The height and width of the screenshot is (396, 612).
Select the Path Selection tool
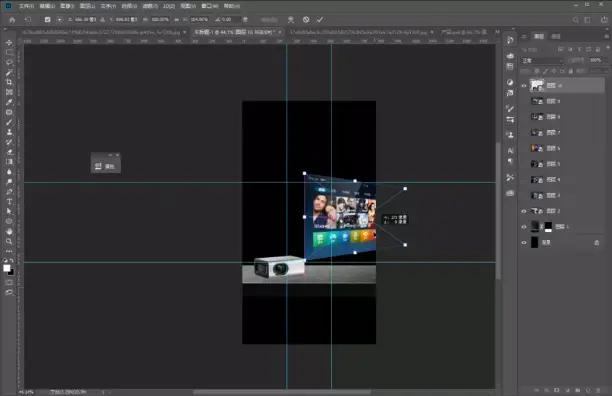[9, 211]
